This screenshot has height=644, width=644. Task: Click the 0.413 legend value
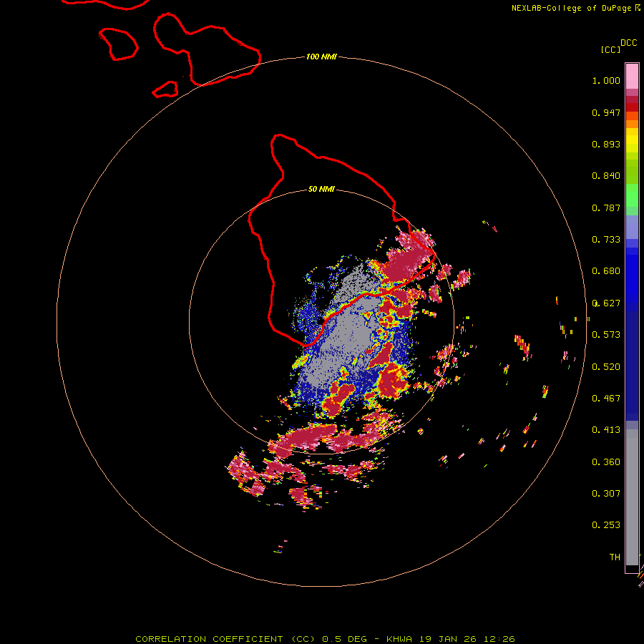(606, 430)
